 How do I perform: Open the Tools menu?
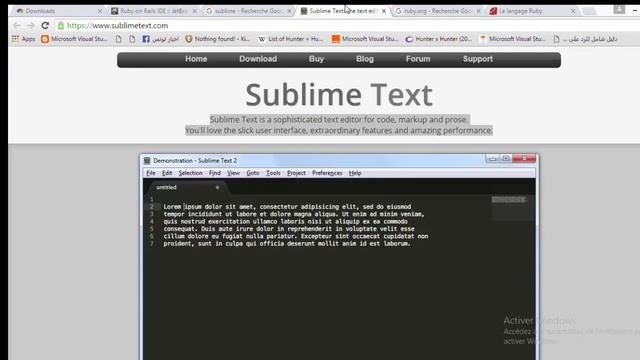273,173
